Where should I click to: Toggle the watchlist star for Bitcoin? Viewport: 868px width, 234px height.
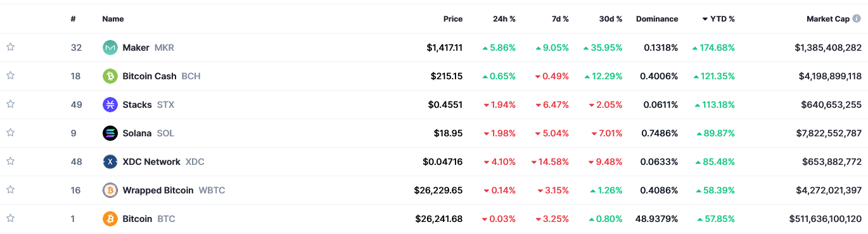[x=10, y=218]
